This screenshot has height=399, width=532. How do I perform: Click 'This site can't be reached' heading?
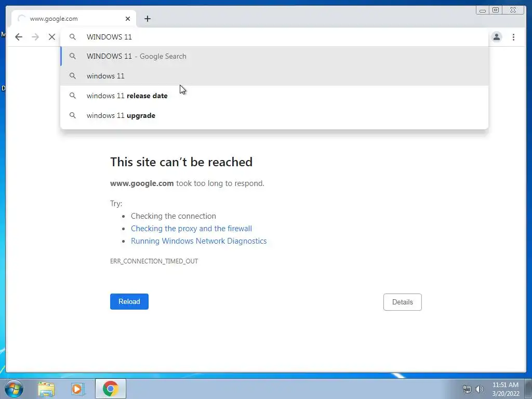[x=181, y=162]
